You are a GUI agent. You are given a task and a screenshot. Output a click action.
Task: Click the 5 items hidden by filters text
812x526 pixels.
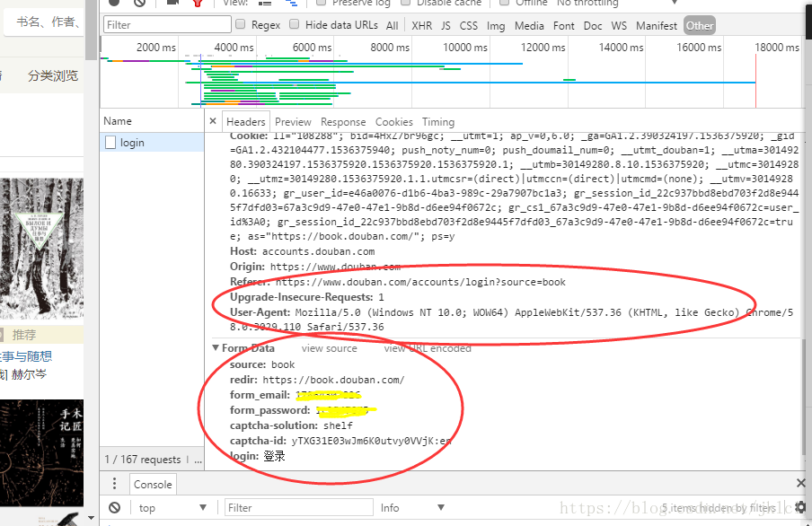[719, 508]
